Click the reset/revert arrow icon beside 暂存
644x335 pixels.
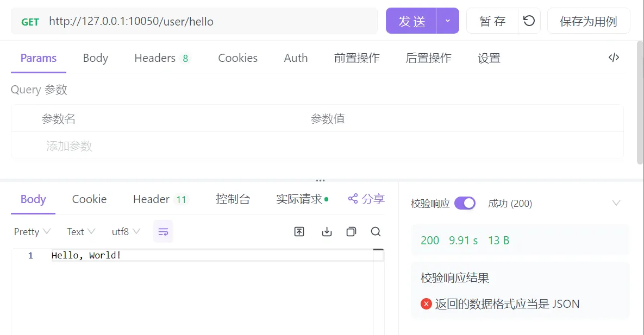click(x=529, y=21)
